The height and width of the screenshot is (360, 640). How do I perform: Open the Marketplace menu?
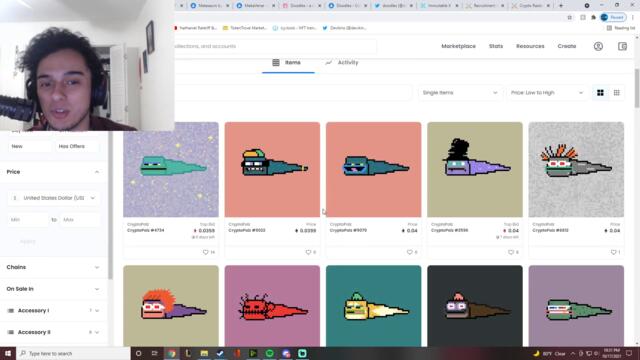click(x=458, y=46)
